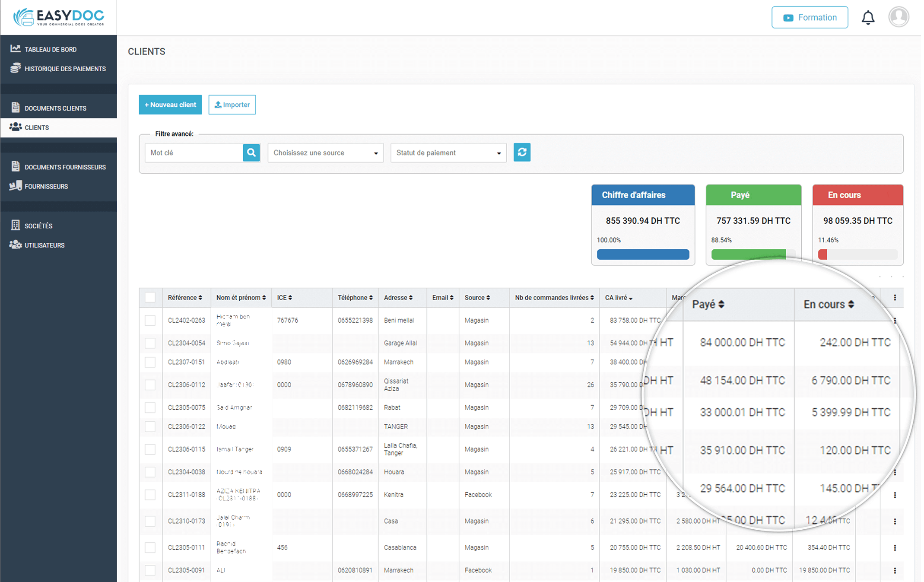Open Historique des paiements from sidebar
The image size is (924, 582).
[65, 68]
